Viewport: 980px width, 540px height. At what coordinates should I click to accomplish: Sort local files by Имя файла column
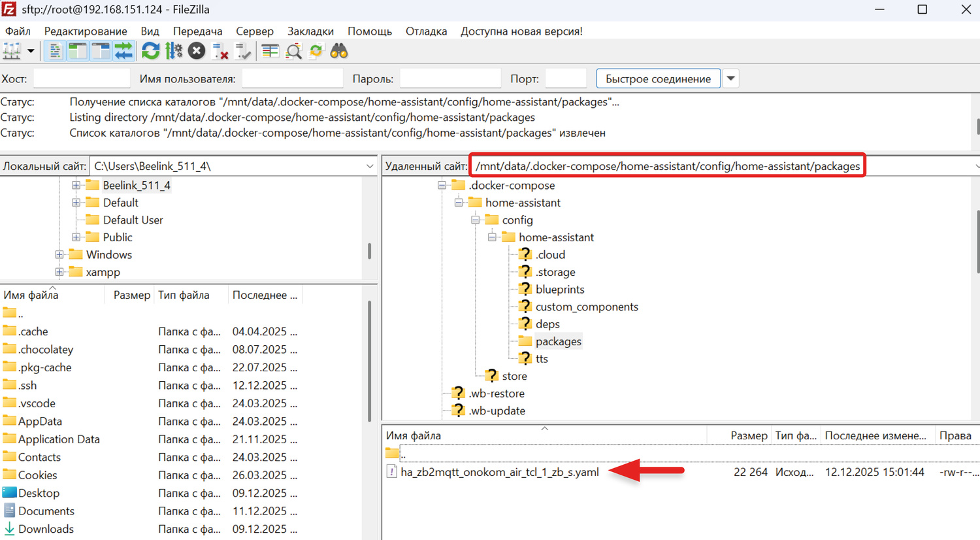point(52,295)
